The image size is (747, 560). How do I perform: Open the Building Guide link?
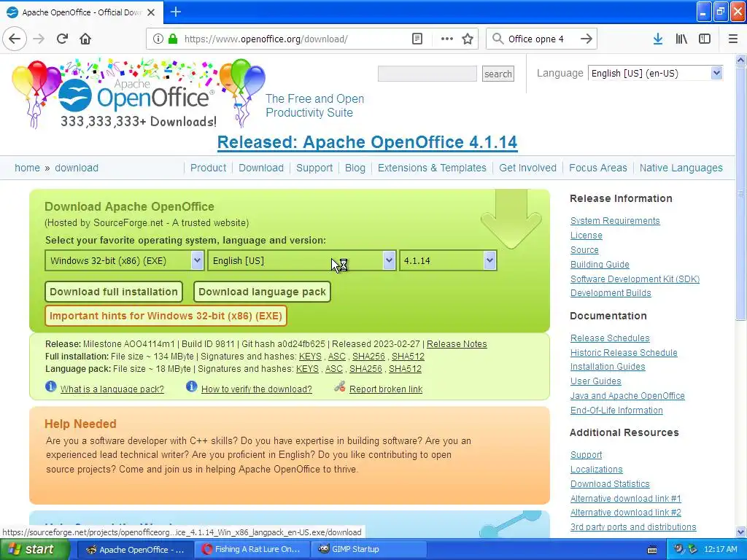(600, 264)
